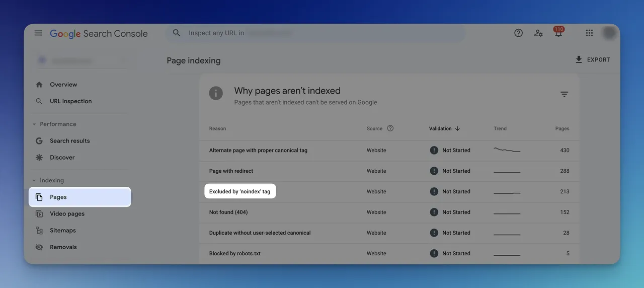Click the Google G Search results icon

click(39, 141)
